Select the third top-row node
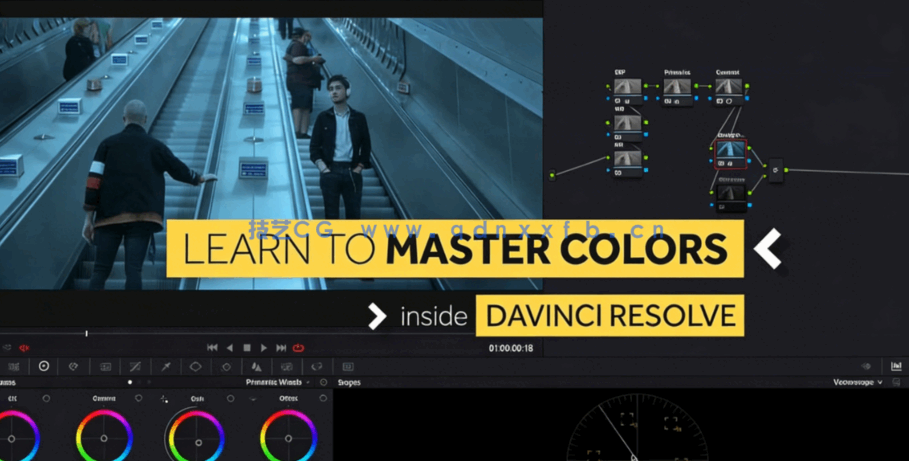This screenshot has height=461, width=909. [x=729, y=91]
